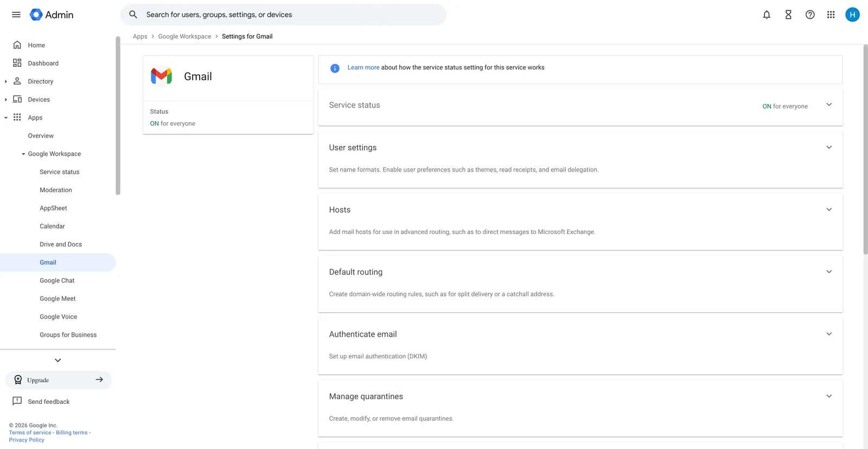Expand the Manage quarantines section chevron
The height and width of the screenshot is (449, 868).
pos(829,396)
